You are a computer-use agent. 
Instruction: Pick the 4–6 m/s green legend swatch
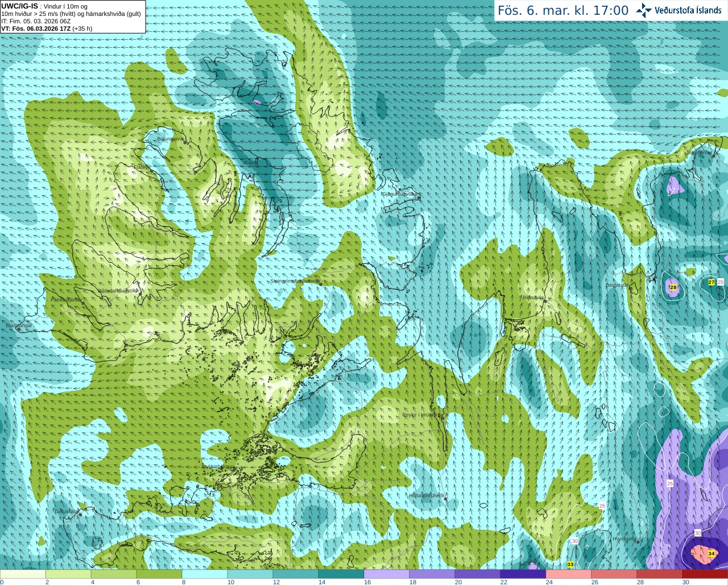(x=114, y=574)
